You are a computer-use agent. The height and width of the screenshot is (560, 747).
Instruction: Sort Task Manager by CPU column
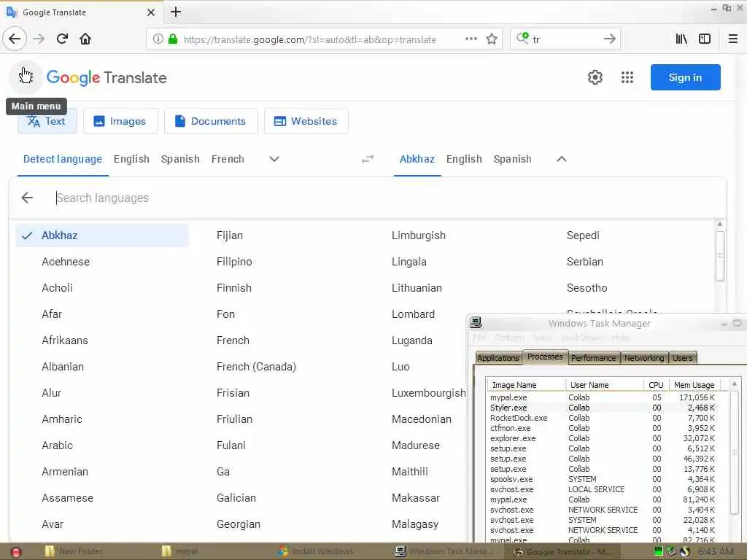click(656, 385)
